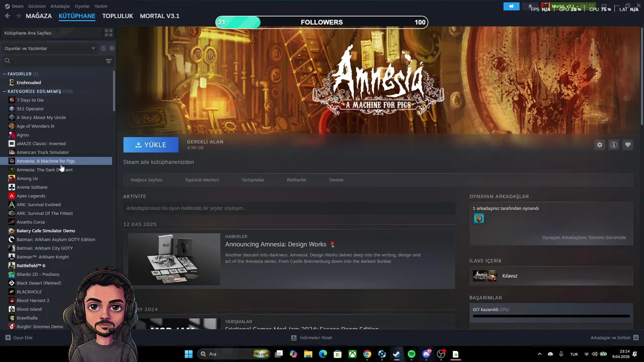Open the MORTAL V3.1 profile tab
The width and height of the screenshot is (644, 362).
[159, 16]
